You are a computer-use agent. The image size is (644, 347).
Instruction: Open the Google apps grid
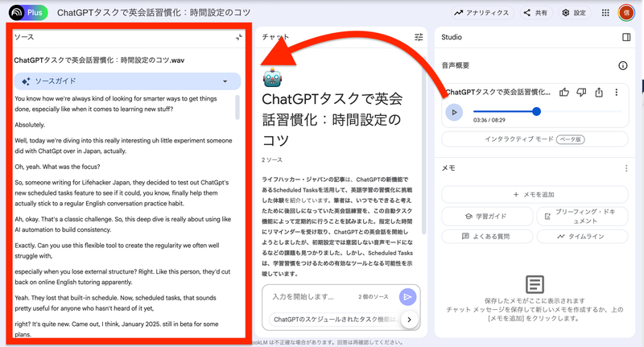pos(605,13)
